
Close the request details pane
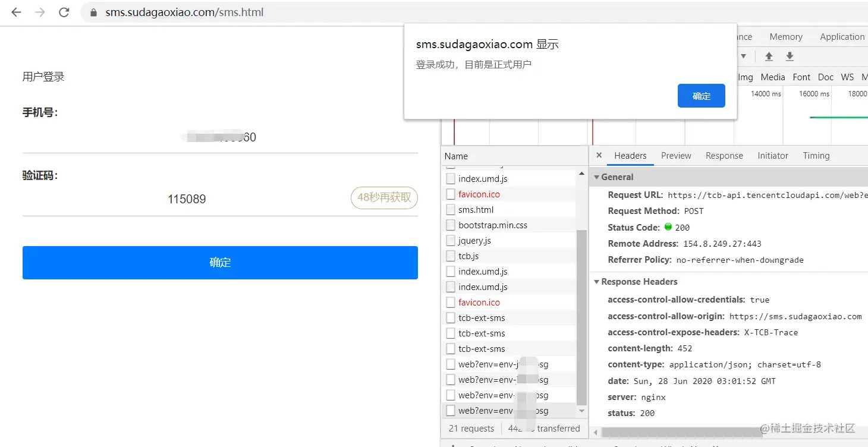(x=599, y=155)
